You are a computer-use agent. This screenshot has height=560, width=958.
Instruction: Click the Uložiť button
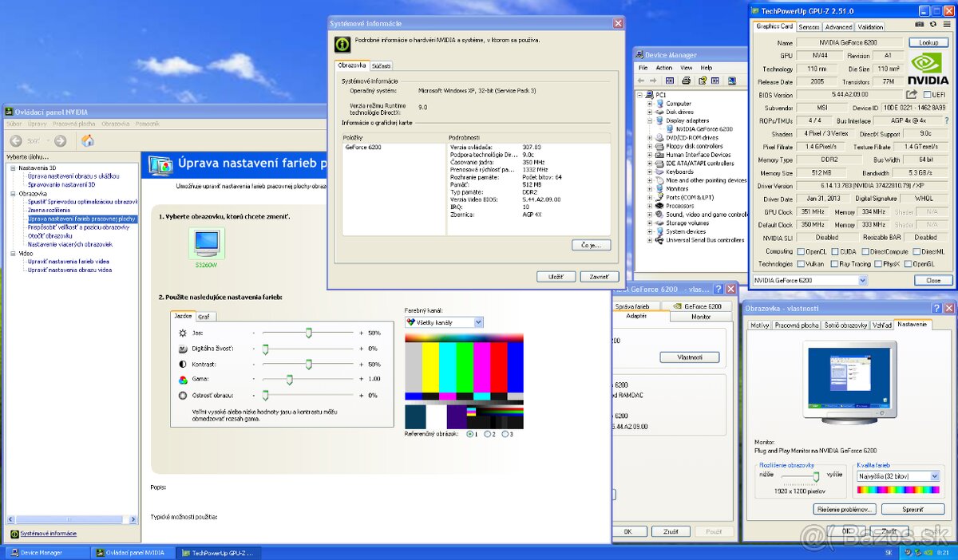pyautogui.click(x=556, y=277)
